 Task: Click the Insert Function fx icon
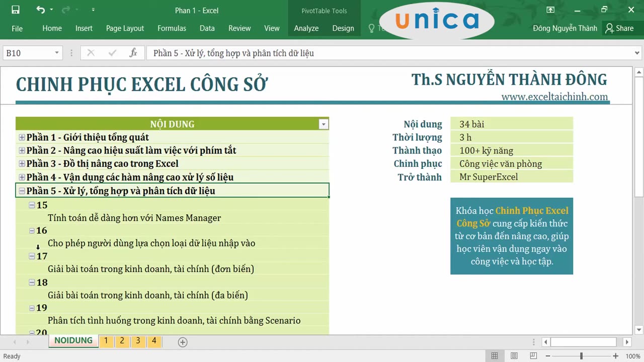[x=133, y=53]
